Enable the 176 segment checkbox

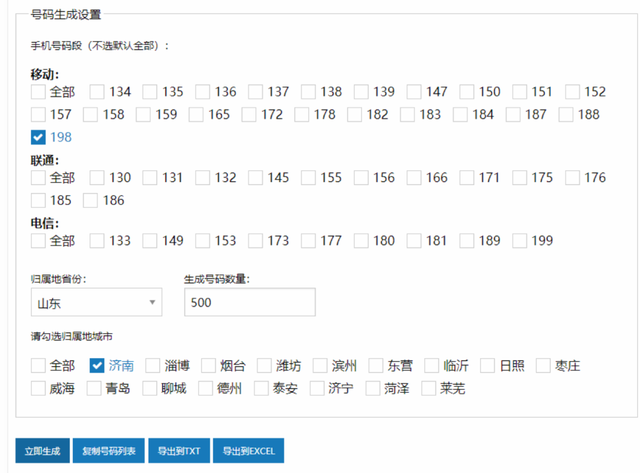pyautogui.click(x=572, y=178)
